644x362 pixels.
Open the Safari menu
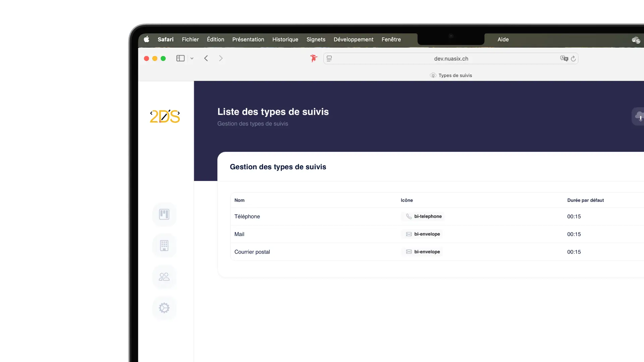click(166, 40)
